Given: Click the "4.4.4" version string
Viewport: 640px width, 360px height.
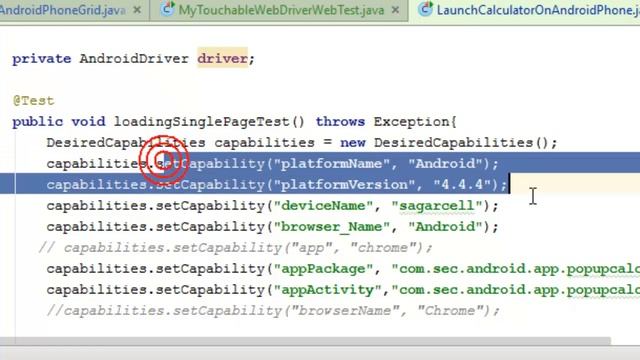Looking at the screenshot, I should pos(462,184).
